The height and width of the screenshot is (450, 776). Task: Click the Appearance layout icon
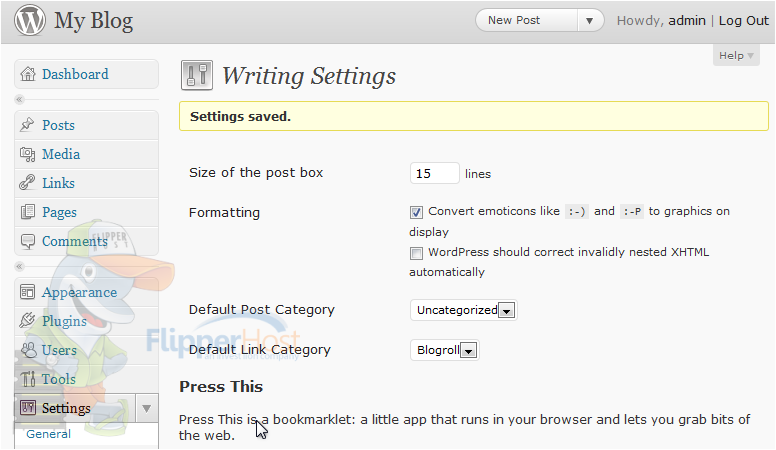[x=28, y=292]
